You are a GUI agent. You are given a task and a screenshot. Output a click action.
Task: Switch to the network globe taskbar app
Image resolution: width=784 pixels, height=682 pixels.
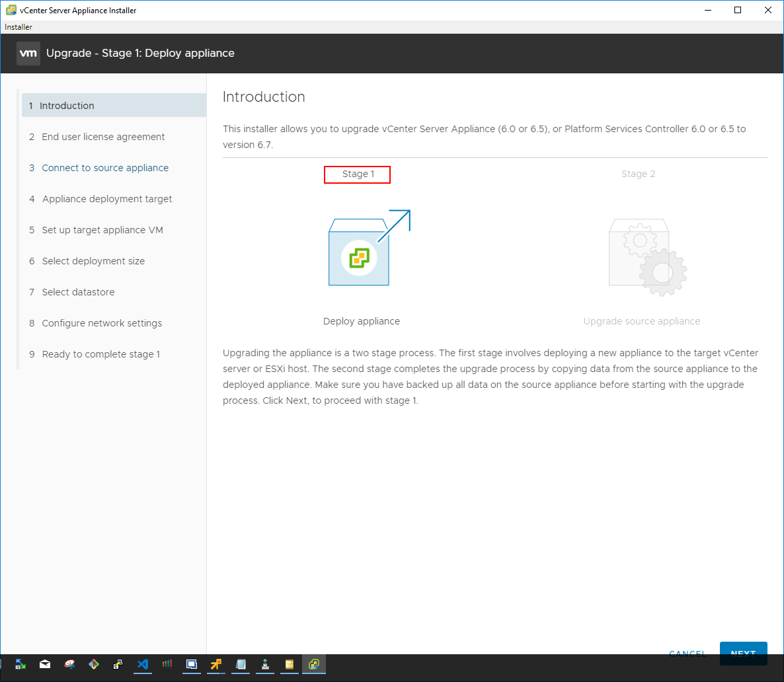(265, 664)
